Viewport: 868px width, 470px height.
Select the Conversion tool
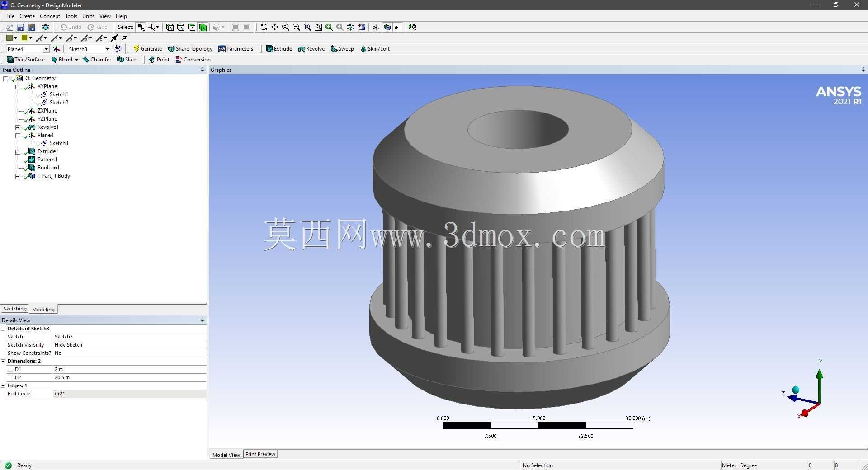193,60
